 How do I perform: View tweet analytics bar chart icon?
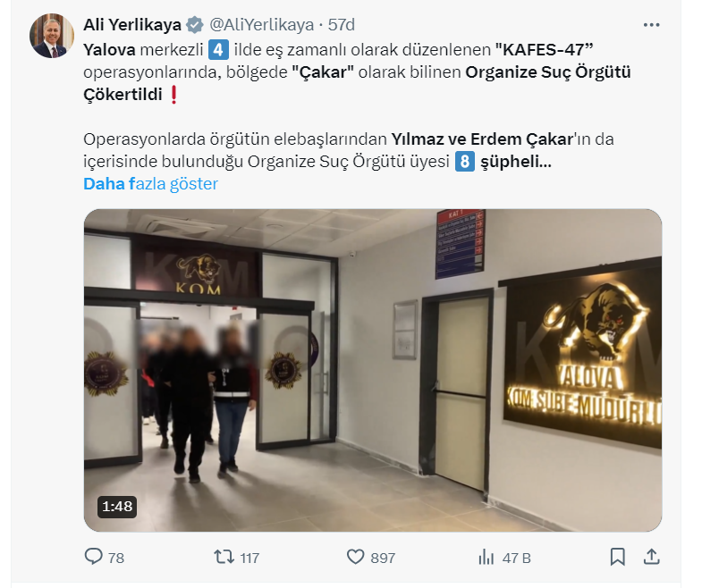tap(486, 558)
